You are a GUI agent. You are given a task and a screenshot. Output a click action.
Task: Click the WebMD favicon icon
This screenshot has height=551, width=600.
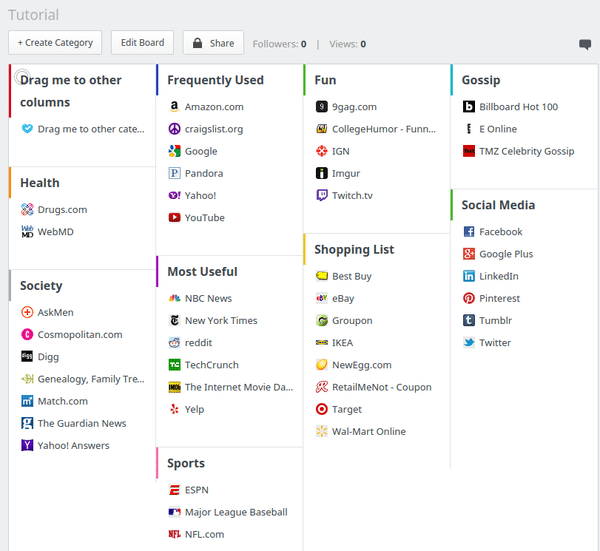[27, 231]
